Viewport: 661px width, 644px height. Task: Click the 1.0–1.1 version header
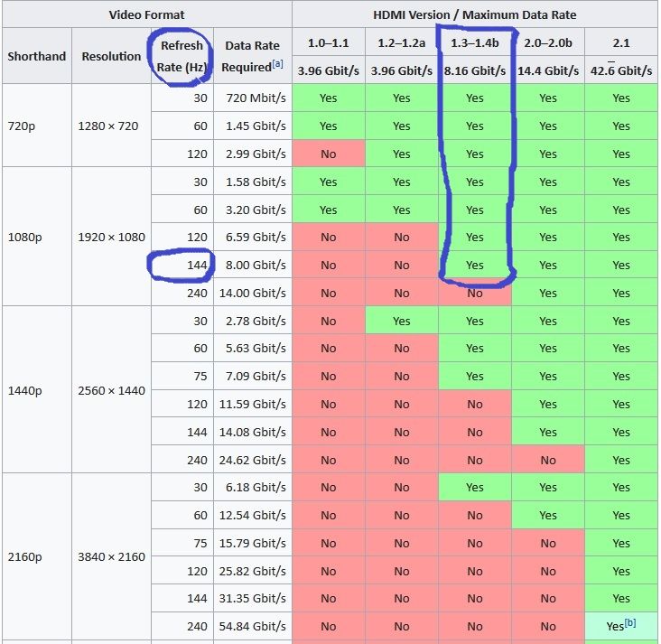[x=328, y=42]
